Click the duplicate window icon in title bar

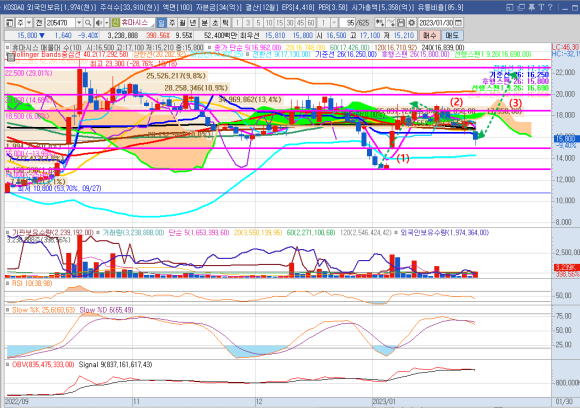pyautogui.click(x=521, y=7)
